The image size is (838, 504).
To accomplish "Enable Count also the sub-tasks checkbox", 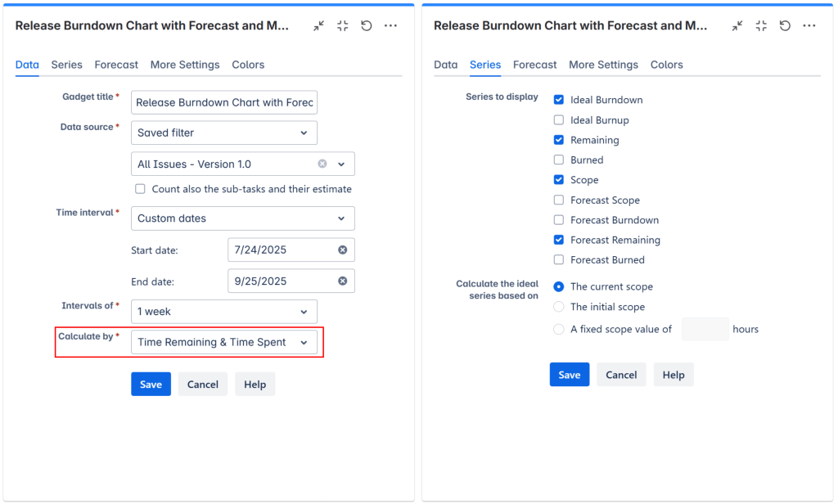I will click(x=141, y=189).
